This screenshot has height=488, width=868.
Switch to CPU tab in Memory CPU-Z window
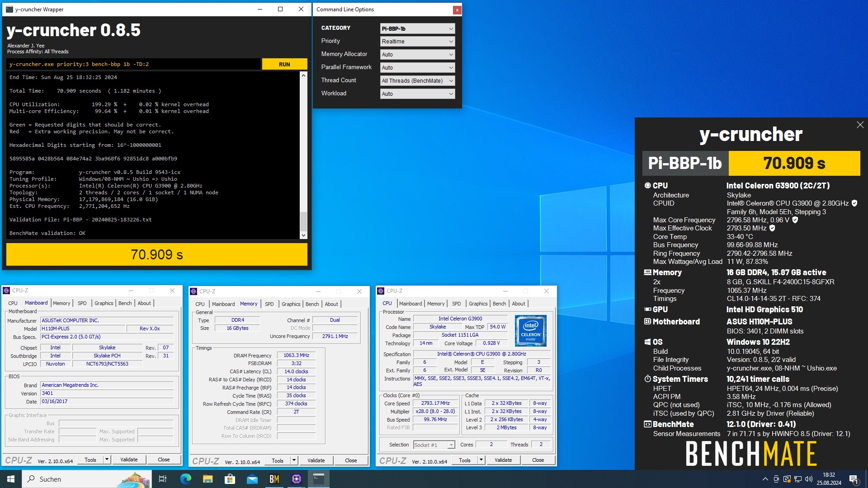200,304
